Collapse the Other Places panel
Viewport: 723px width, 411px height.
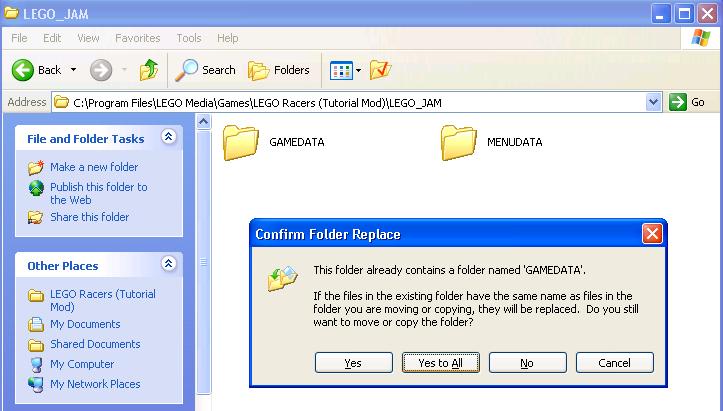click(169, 263)
